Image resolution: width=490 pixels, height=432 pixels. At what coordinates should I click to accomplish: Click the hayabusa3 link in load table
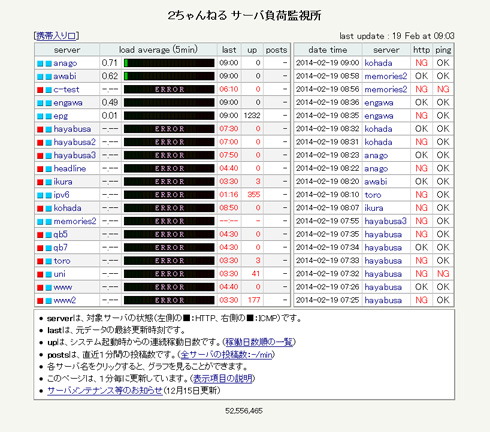(x=75, y=155)
